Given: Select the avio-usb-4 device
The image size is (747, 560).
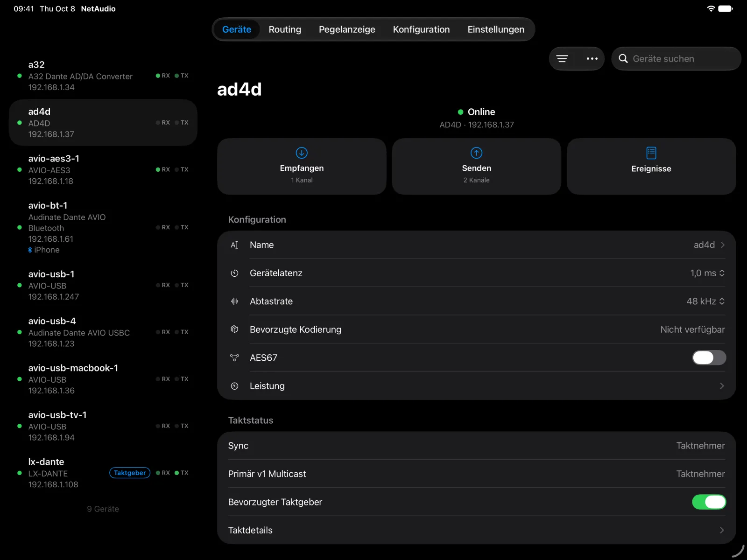Looking at the screenshot, I should click(103, 332).
